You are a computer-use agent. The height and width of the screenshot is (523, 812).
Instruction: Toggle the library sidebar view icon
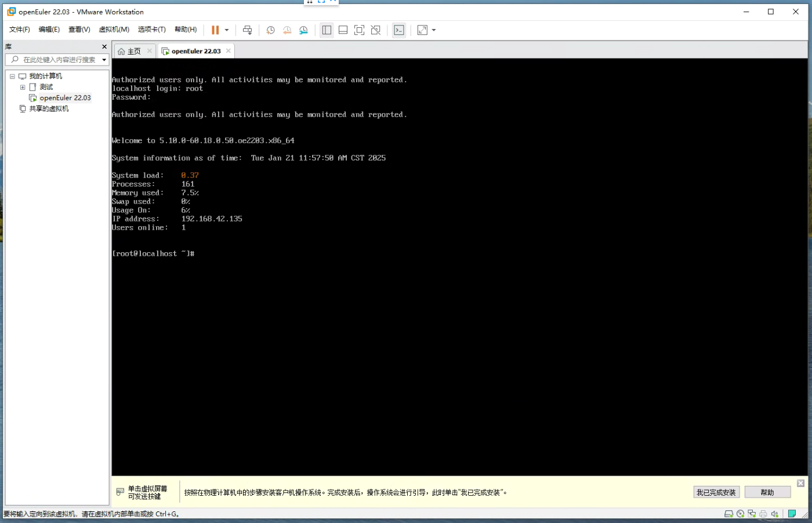[327, 30]
